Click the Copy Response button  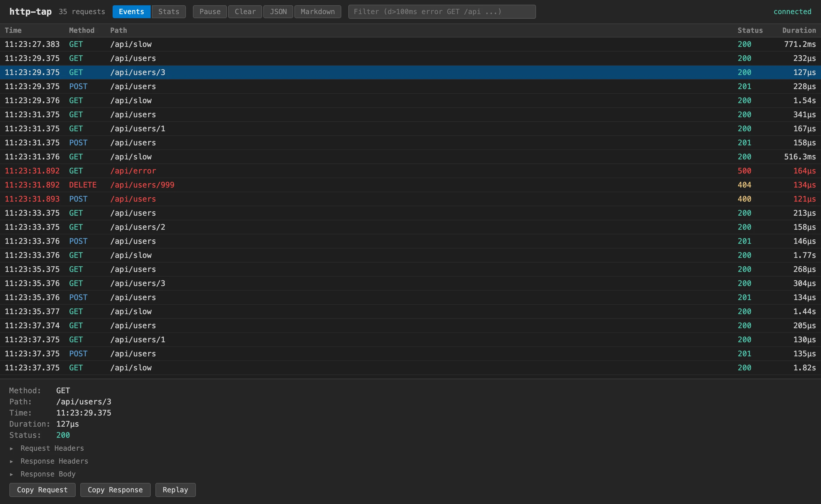tap(115, 490)
